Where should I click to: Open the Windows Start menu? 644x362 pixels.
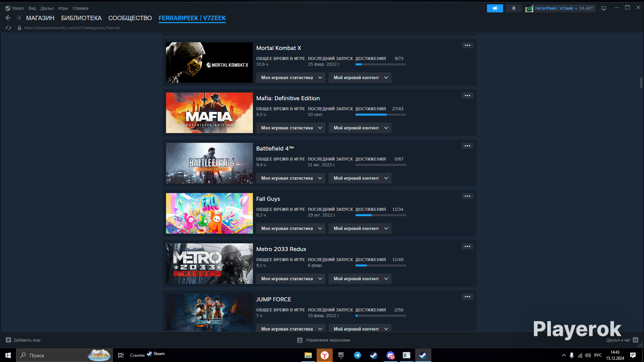click(x=8, y=355)
